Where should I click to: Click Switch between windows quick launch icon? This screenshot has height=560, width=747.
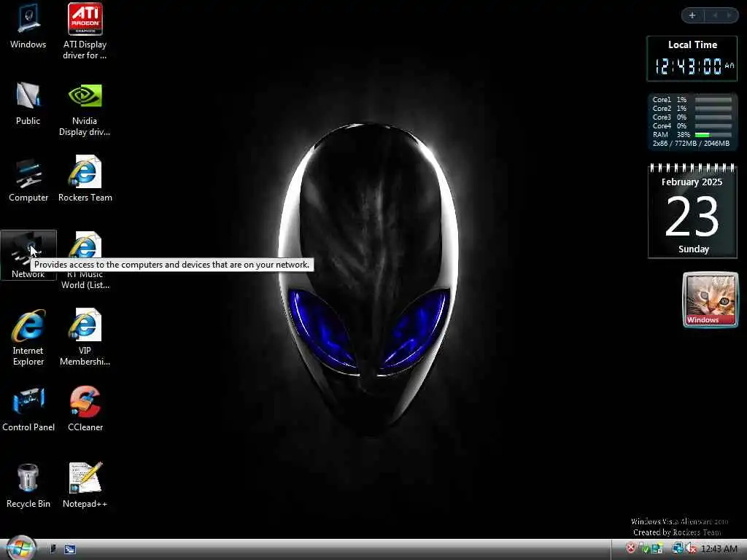[70, 549]
